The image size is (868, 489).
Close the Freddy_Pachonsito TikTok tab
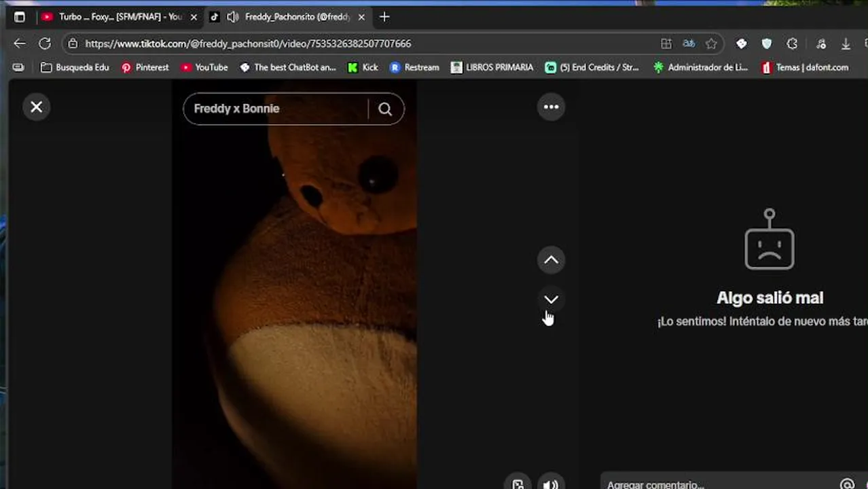[x=361, y=17]
